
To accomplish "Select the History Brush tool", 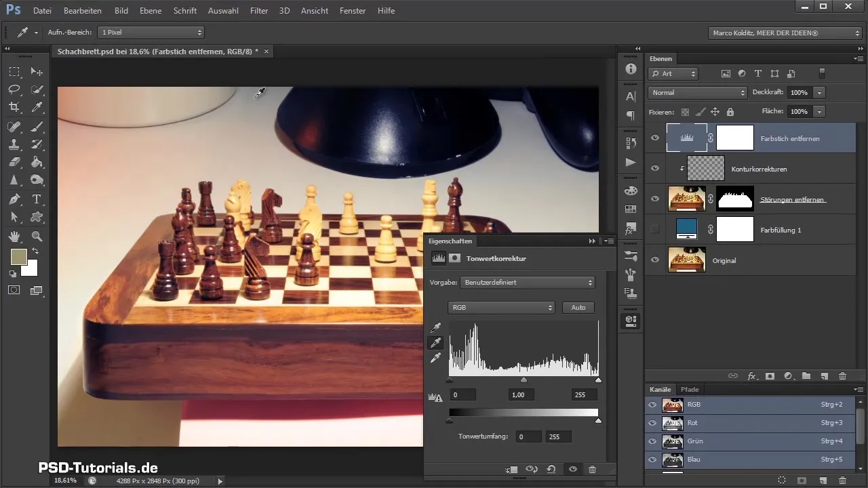I will (x=37, y=144).
